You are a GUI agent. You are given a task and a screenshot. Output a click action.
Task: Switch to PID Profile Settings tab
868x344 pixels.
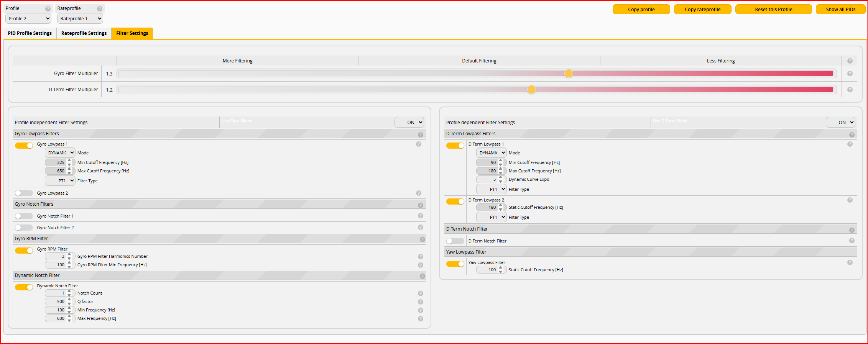30,33
